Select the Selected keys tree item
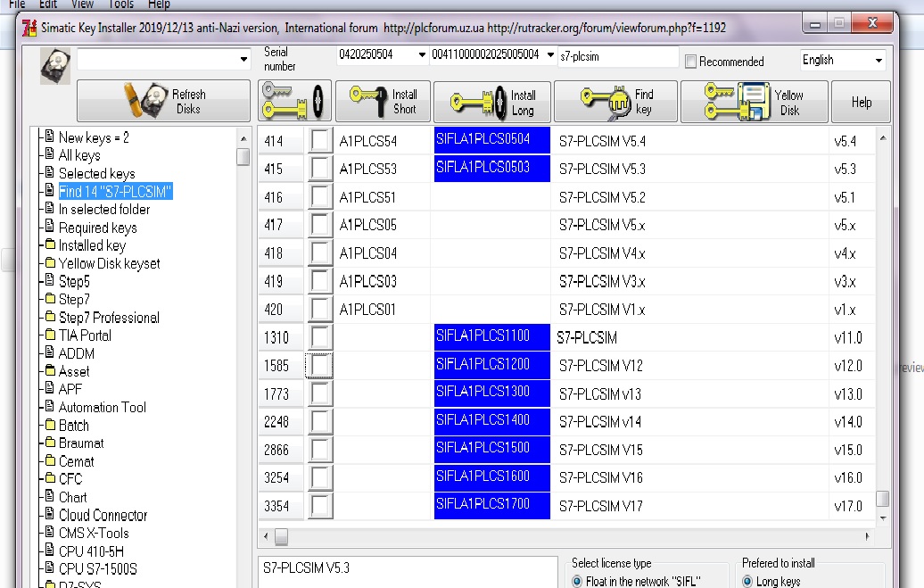924x588 pixels. [96, 173]
